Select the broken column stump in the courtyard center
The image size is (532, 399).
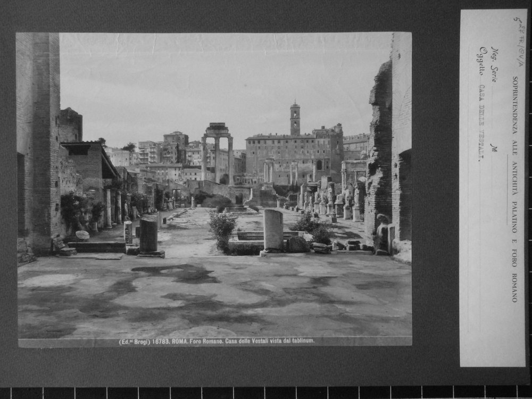(x=273, y=231)
